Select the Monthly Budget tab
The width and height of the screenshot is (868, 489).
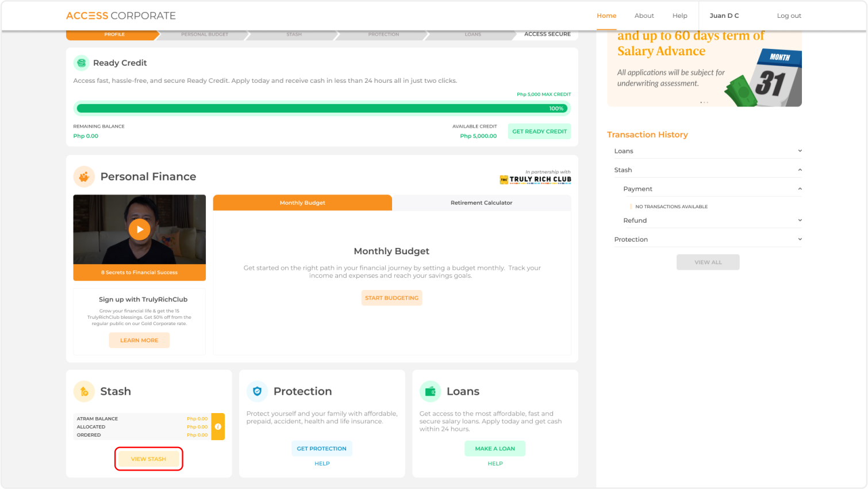pyautogui.click(x=302, y=203)
